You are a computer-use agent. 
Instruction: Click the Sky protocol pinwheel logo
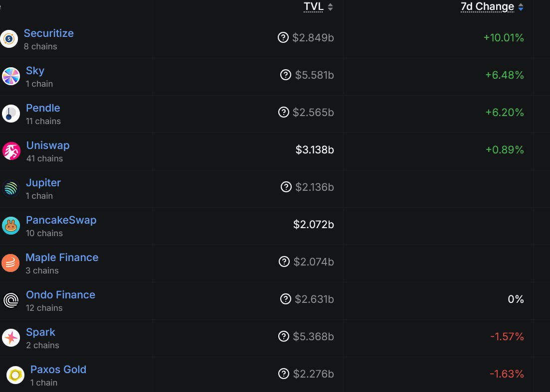[11, 76]
